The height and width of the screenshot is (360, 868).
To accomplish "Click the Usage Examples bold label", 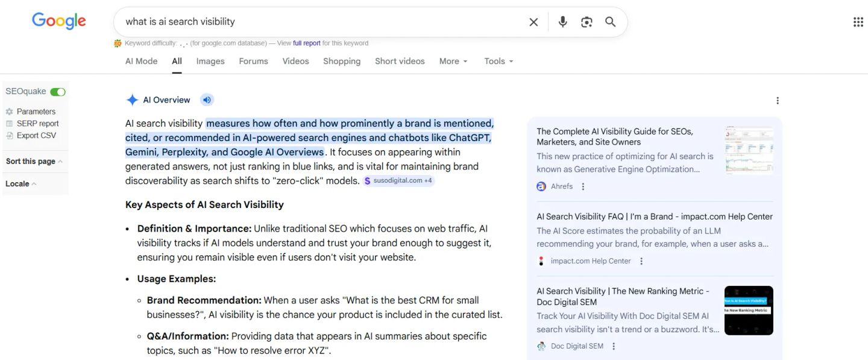I will (177, 279).
